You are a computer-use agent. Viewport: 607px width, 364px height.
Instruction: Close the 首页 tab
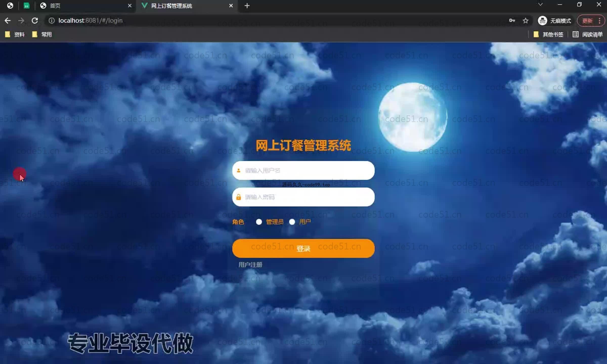pos(130,6)
